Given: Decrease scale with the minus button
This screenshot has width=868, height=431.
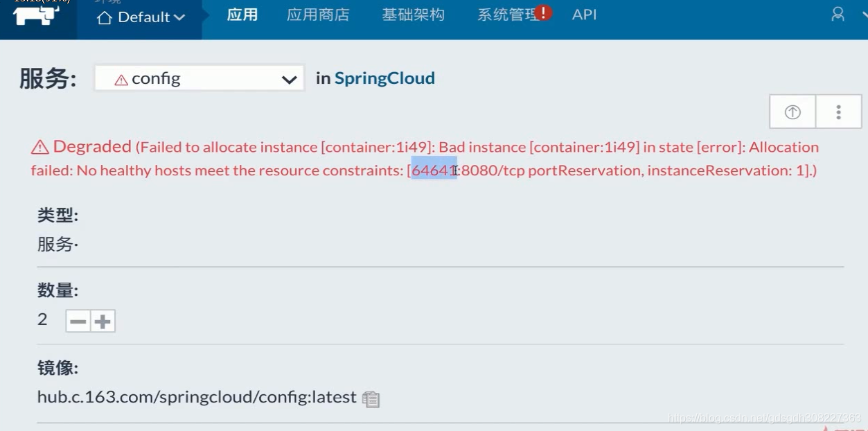Looking at the screenshot, I should (x=78, y=321).
